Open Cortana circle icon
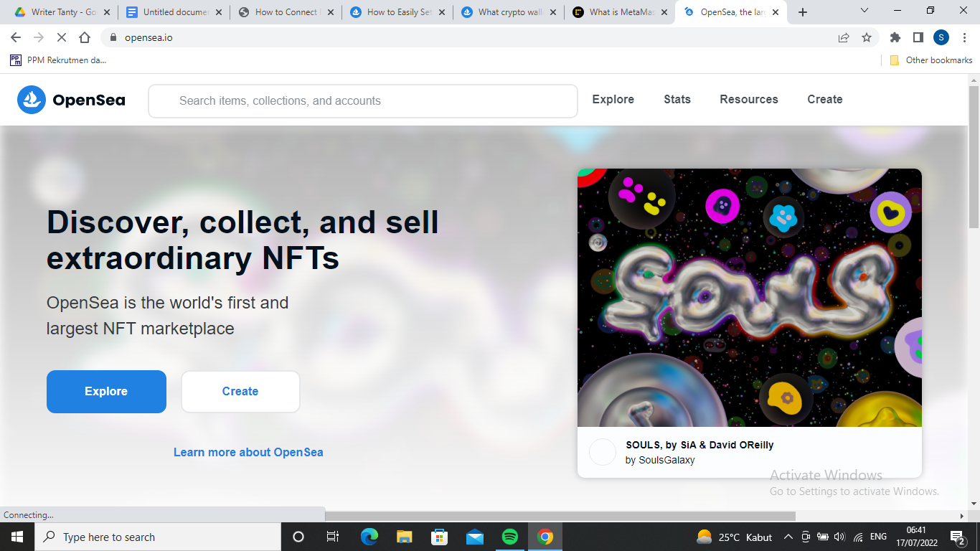Viewport: 980px width, 551px height. click(x=298, y=537)
